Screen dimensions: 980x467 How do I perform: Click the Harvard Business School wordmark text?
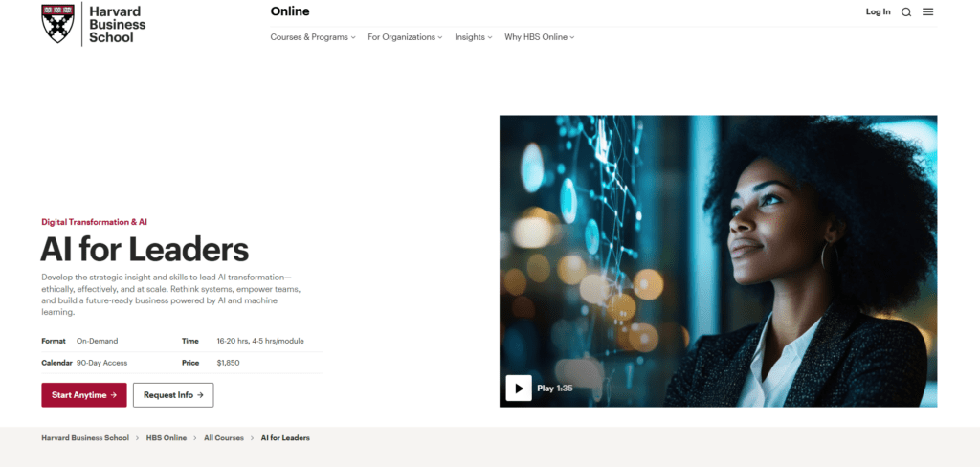pyautogui.click(x=117, y=24)
